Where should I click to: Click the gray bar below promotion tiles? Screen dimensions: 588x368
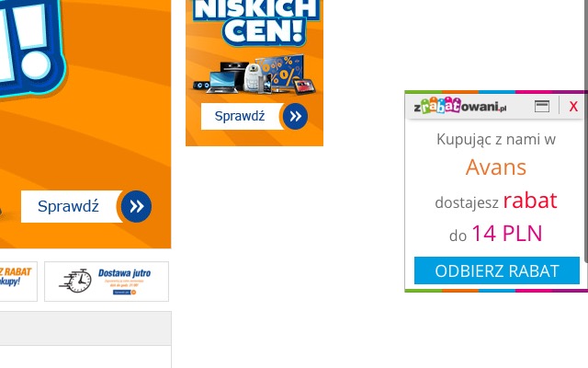85,328
